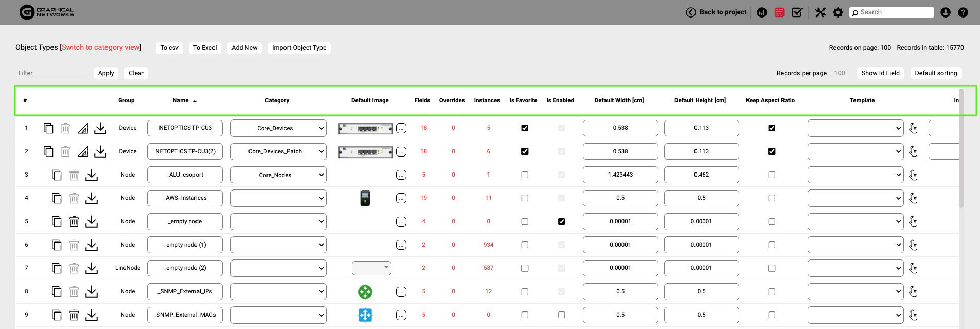
Task: Expand the Template dropdown in row 1
Action: click(855, 128)
